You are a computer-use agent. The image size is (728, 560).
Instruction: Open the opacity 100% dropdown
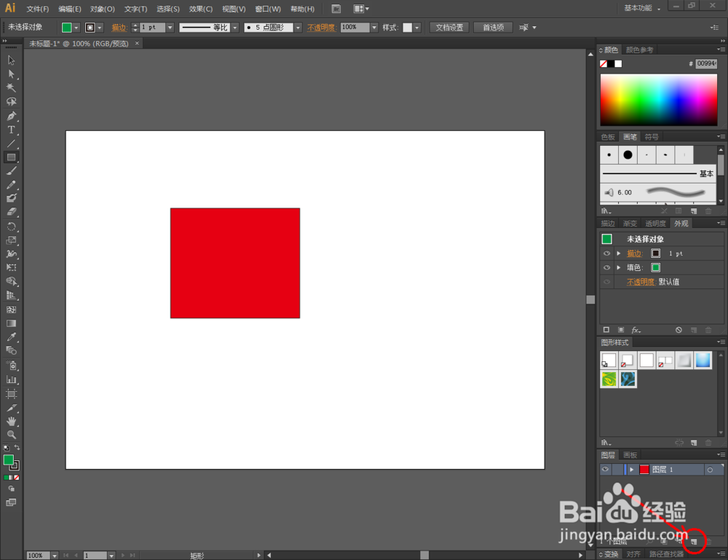tap(374, 28)
